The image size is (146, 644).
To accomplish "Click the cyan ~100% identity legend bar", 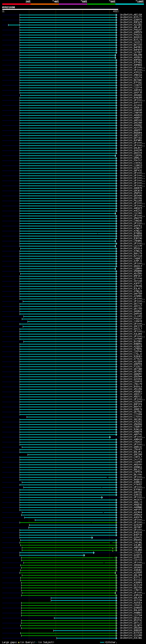I will pos(130,4).
